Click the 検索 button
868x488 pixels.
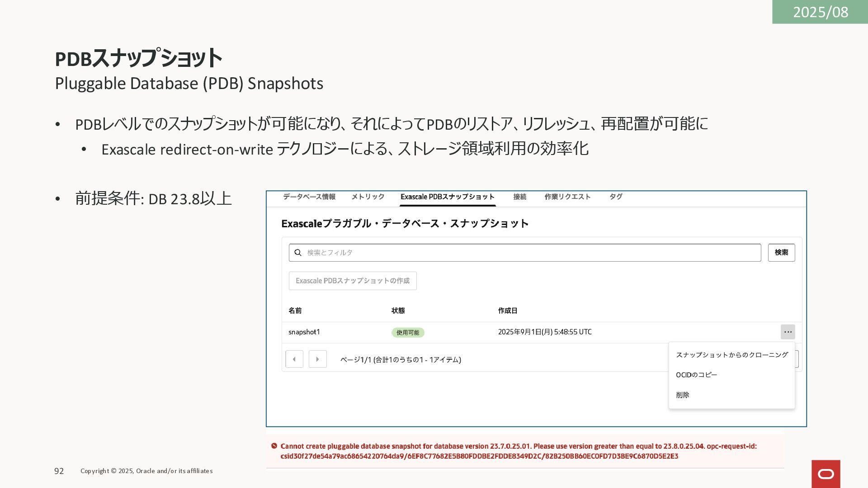[x=782, y=253]
